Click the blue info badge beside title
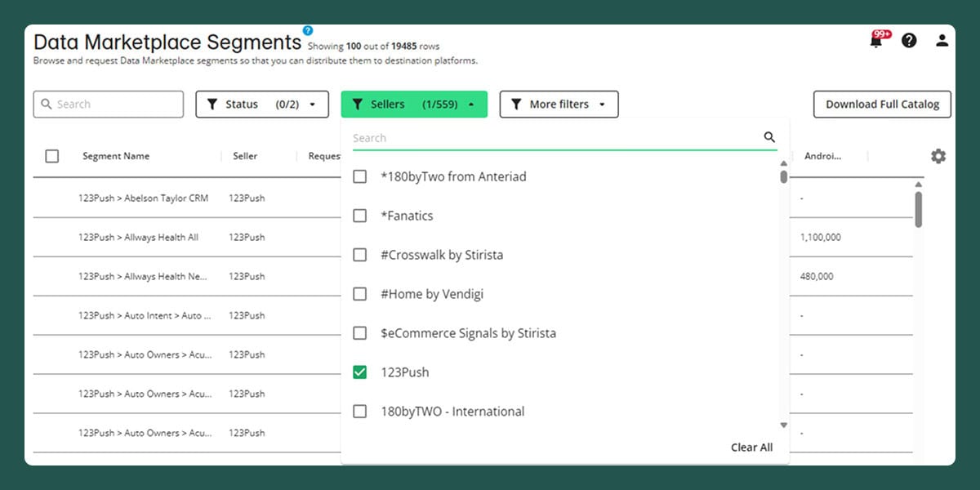This screenshot has width=980, height=490. (x=308, y=30)
